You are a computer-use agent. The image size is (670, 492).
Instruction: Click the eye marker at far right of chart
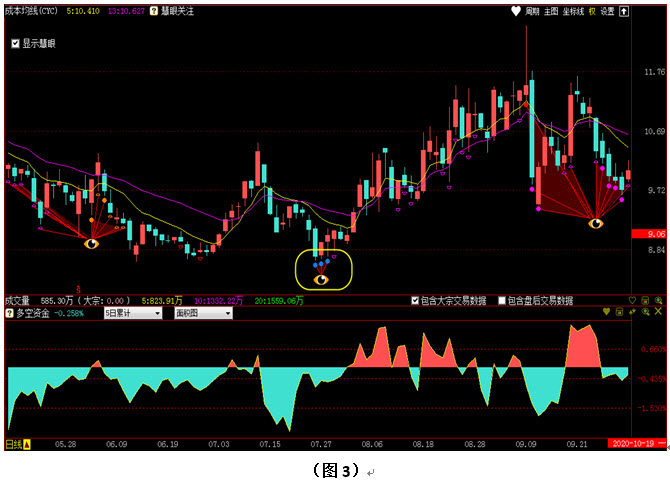point(596,223)
